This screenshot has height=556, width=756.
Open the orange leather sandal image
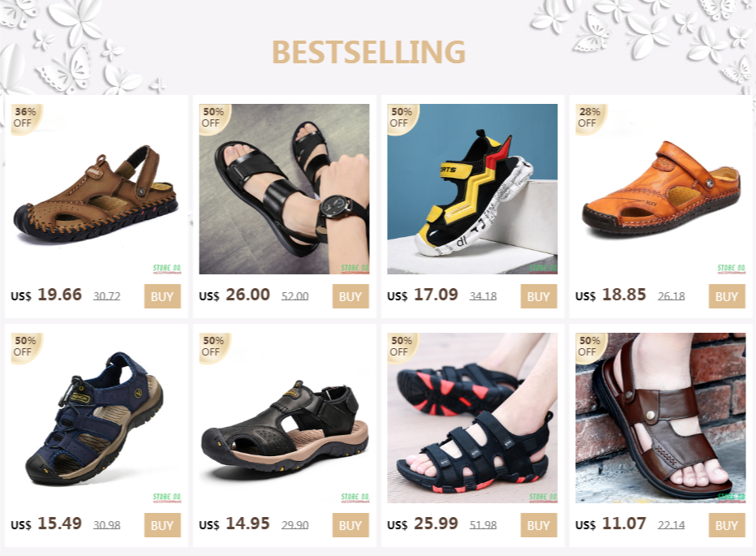click(660, 189)
